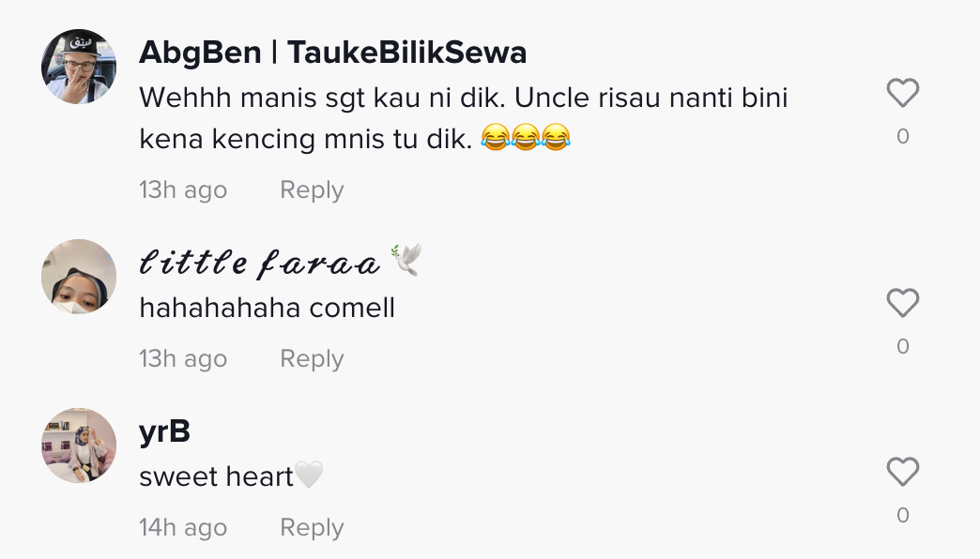This screenshot has height=559, width=980.
Task: Click the 14h ago timestamp on yrB's comment
Action: 183,527
